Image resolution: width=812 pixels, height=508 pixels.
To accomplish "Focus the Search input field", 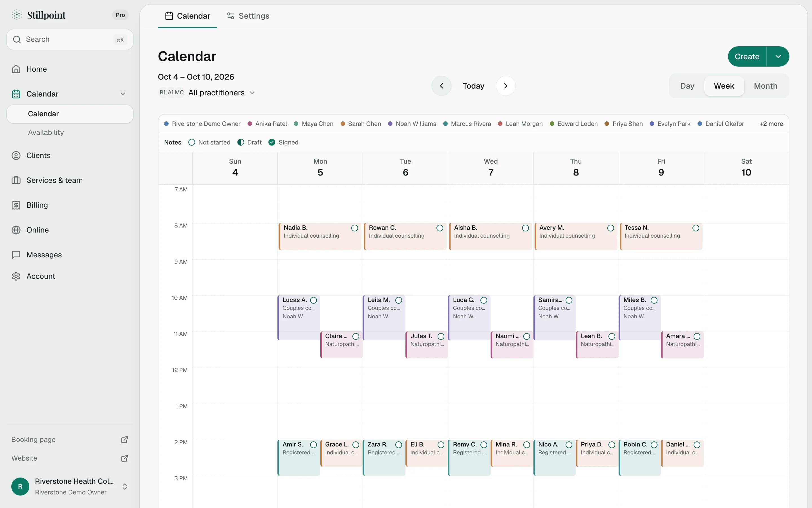I will 70,39.
